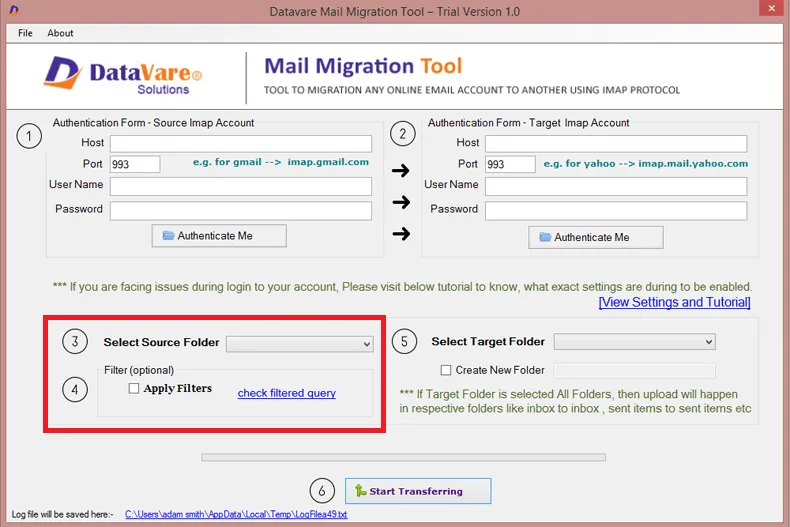Click the transfer progress bar
Screen dimensions: 790x527
click(x=403, y=457)
